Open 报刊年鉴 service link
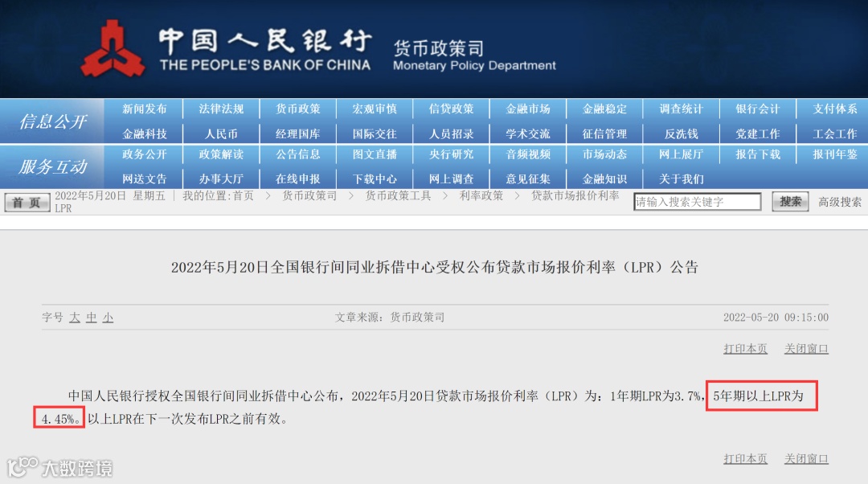Viewport: 868px width, 484px height. (x=835, y=154)
